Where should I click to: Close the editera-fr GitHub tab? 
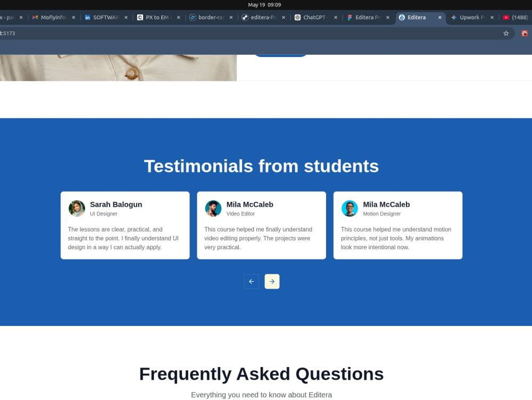tap(284, 18)
